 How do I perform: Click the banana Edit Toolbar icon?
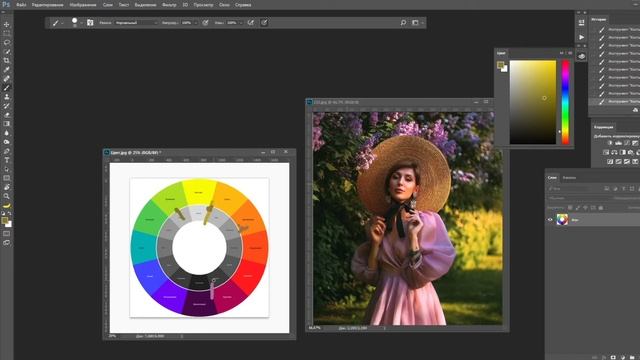(7, 205)
